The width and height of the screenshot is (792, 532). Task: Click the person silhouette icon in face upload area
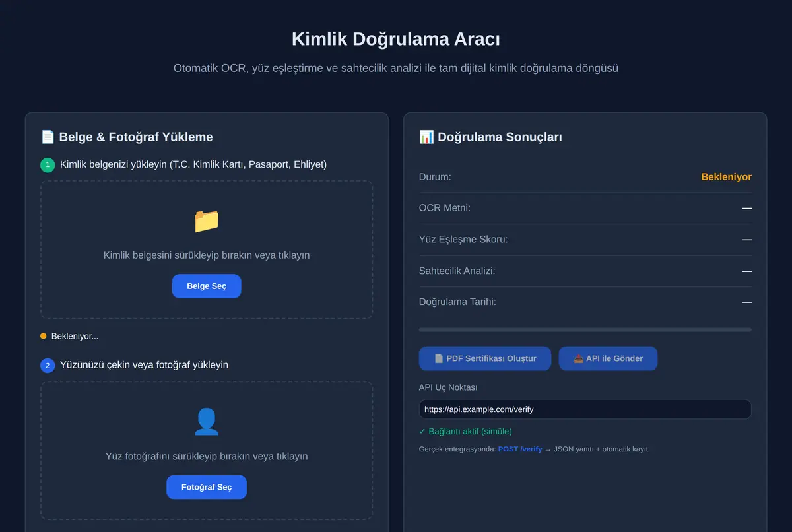207,422
